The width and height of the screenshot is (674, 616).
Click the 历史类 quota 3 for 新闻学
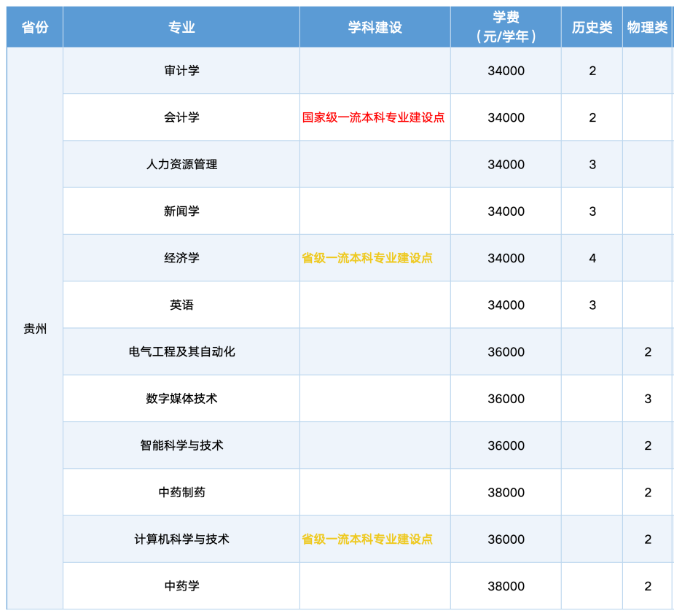coord(592,211)
